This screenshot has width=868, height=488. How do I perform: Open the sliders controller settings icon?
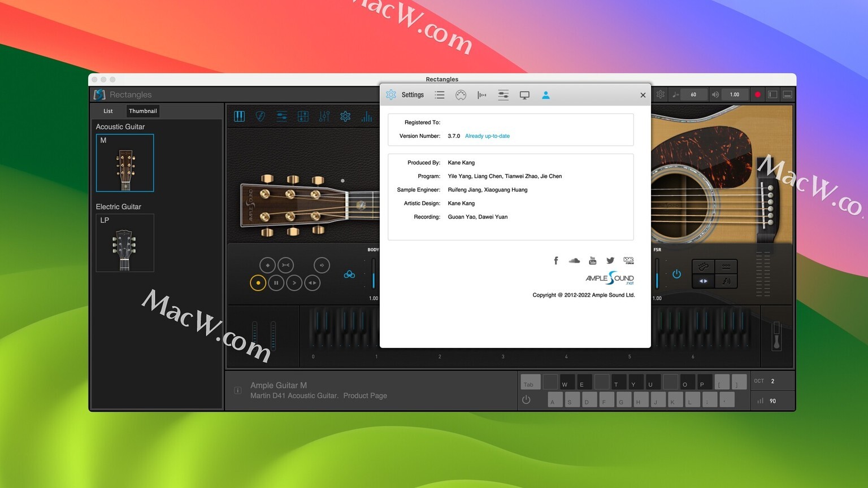pos(503,95)
